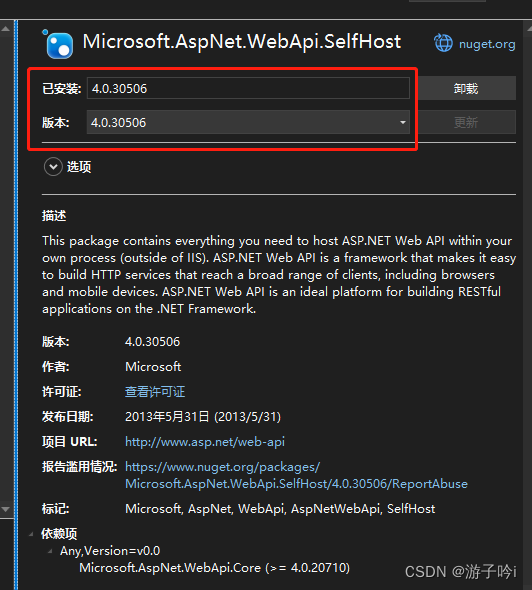Image resolution: width=532 pixels, height=590 pixels.
Task: Click the globe icon beside nuget.org
Action: point(443,43)
